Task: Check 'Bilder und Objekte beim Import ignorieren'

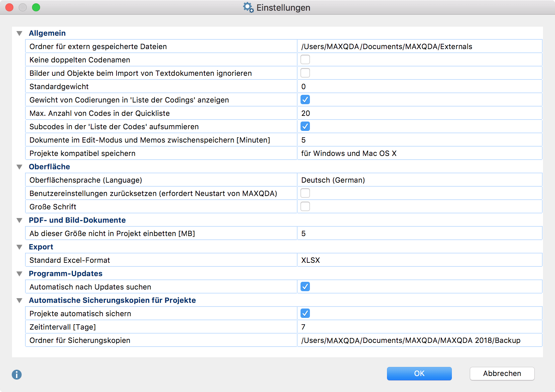Action: pos(305,73)
